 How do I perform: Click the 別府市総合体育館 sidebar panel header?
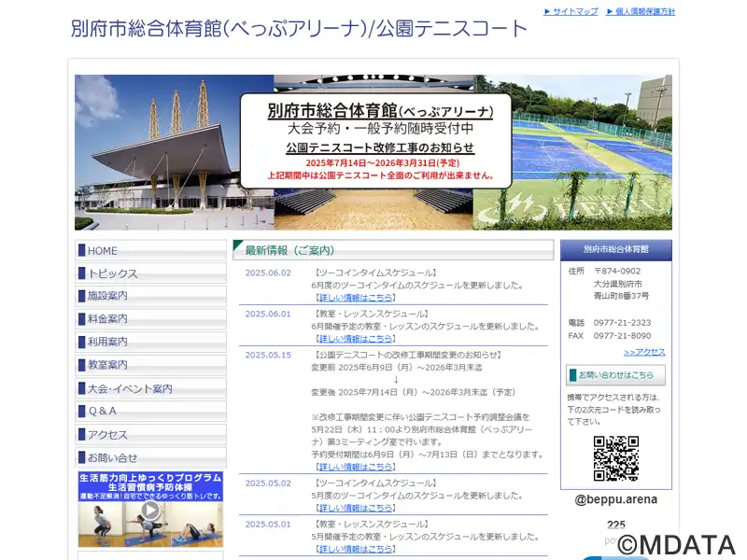[x=616, y=249]
